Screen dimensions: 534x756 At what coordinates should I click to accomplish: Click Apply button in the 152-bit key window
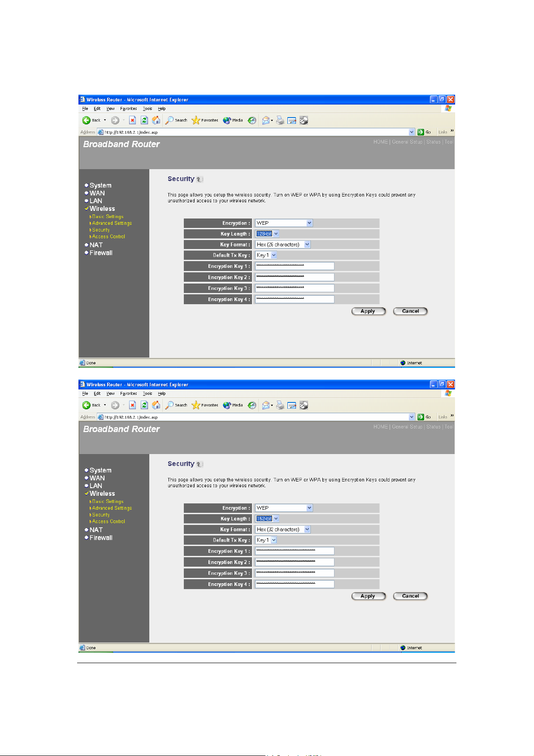368,596
